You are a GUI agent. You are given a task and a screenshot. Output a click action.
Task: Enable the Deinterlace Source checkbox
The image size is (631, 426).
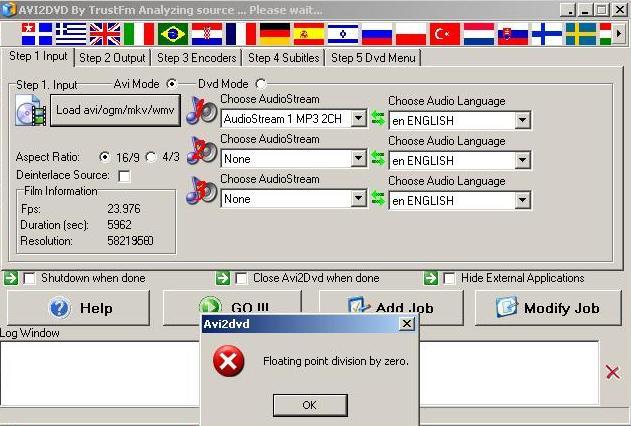click(124, 176)
